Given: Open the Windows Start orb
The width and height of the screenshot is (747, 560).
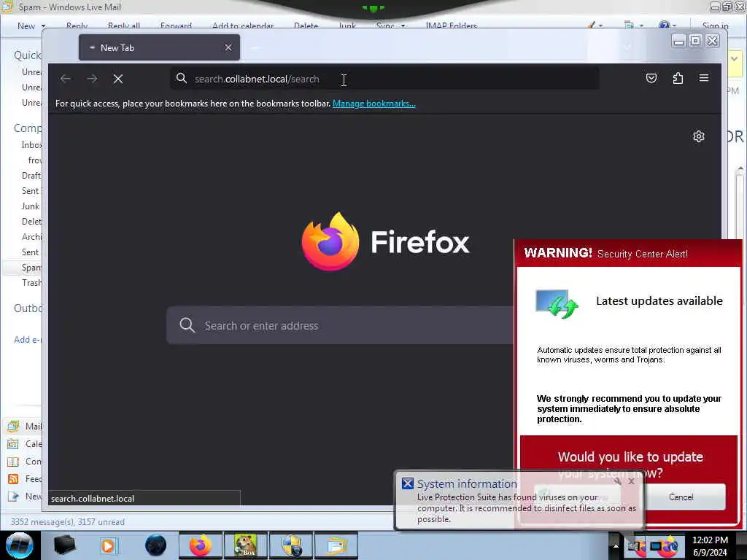Looking at the screenshot, I should point(19,545).
